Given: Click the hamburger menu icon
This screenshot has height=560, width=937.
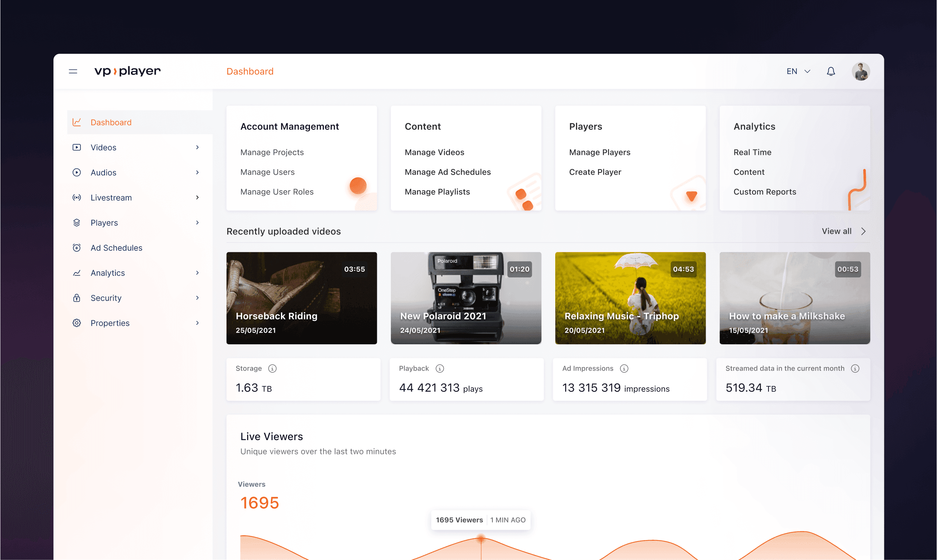Looking at the screenshot, I should coord(73,71).
